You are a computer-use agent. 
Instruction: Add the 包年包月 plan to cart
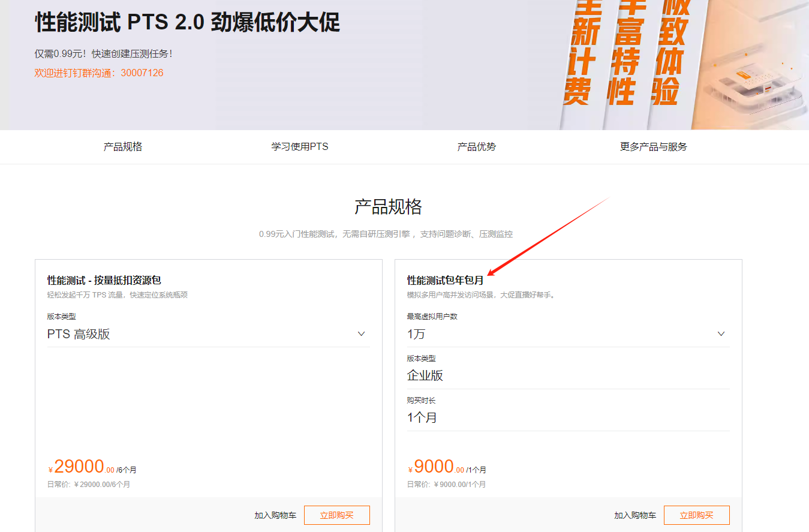(x=635, y=515)
